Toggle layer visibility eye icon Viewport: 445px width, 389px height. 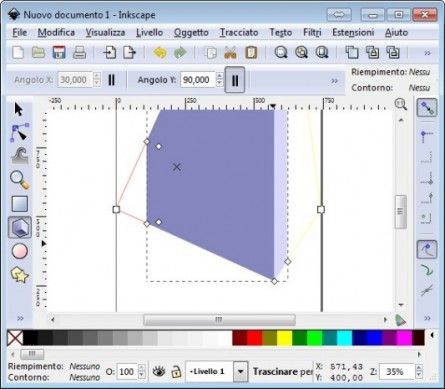click(x=159, y=371)
